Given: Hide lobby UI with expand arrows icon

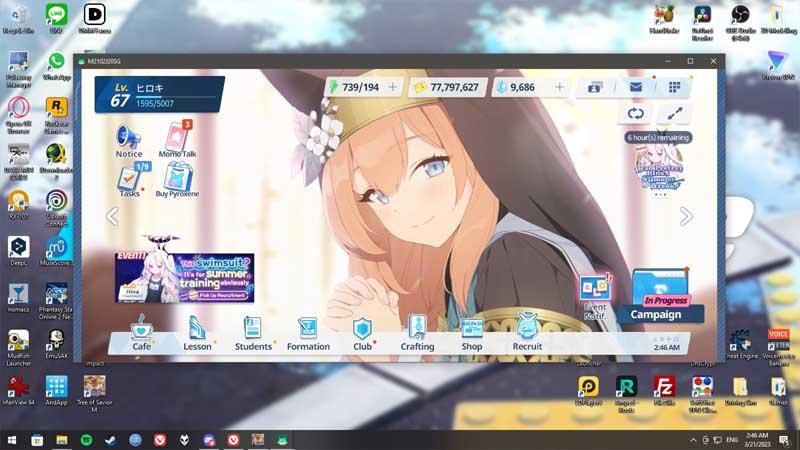Looking at the screenshot, I should coord(675,113).
